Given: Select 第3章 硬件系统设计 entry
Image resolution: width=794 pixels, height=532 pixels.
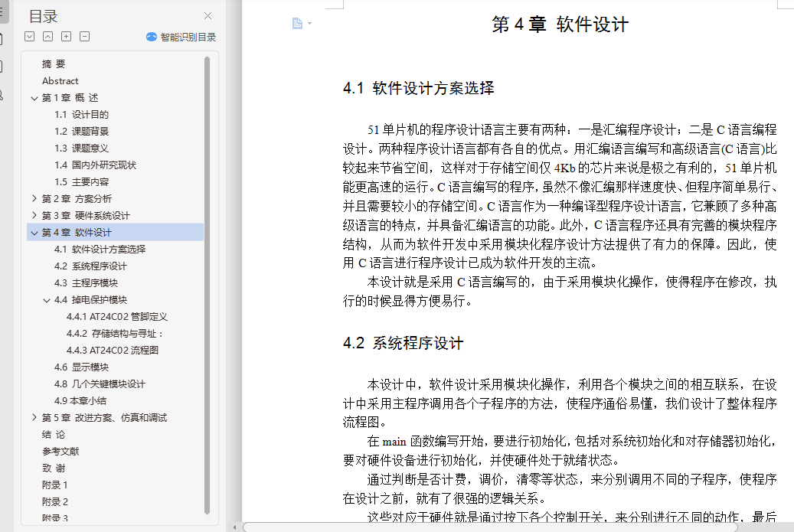Looking at the screenshot, I should click(x=86, y=215).
